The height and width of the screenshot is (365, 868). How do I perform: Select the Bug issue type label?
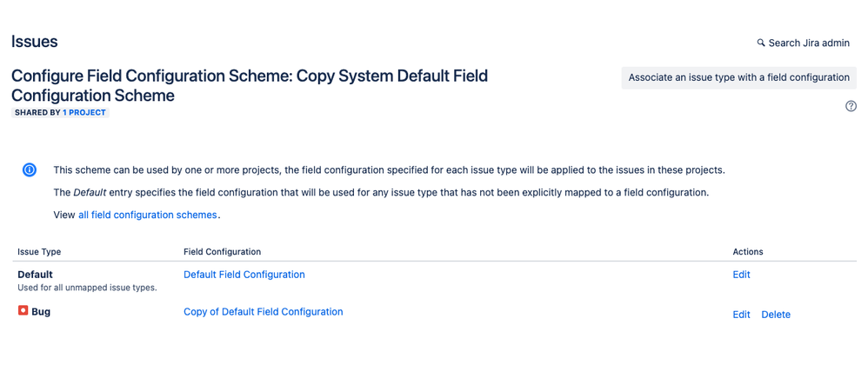pyautogui.click(x=41, y=311)
